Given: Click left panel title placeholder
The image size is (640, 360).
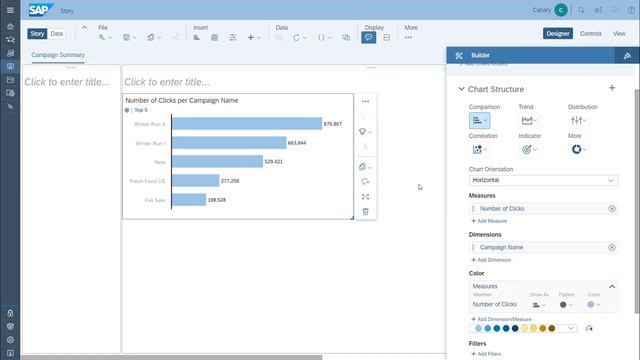Looking at the screenshot, I should tap(67, 82).
